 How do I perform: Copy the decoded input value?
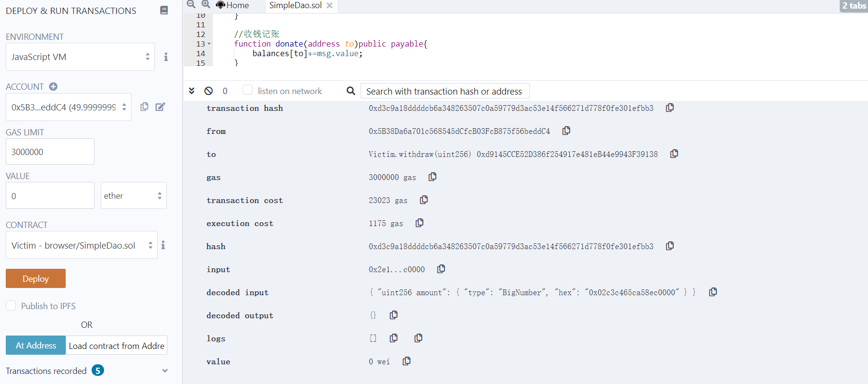click(x=713, y=292)
